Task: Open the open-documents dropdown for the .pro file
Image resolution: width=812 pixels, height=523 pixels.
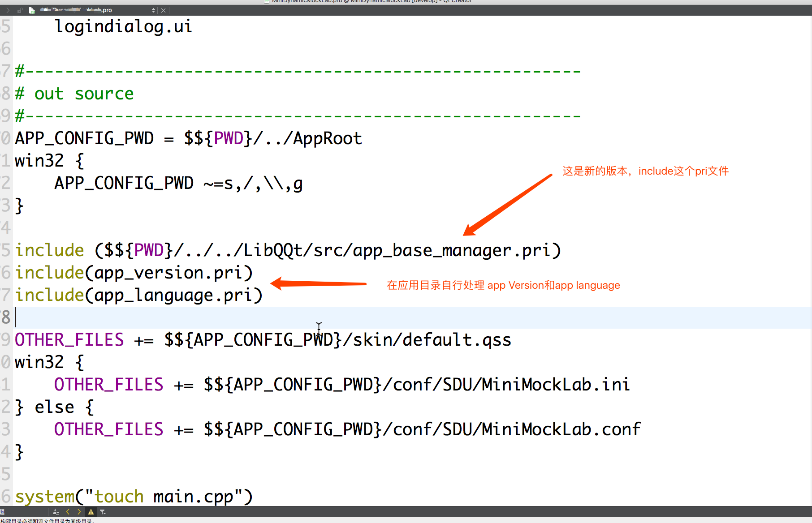Action: (x=154, y=10)
